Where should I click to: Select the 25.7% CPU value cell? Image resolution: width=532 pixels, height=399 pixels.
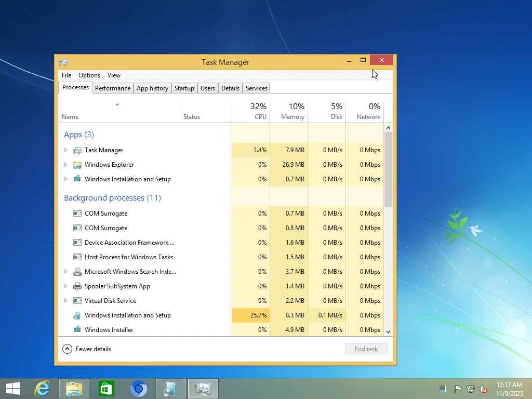pos(251,315)
